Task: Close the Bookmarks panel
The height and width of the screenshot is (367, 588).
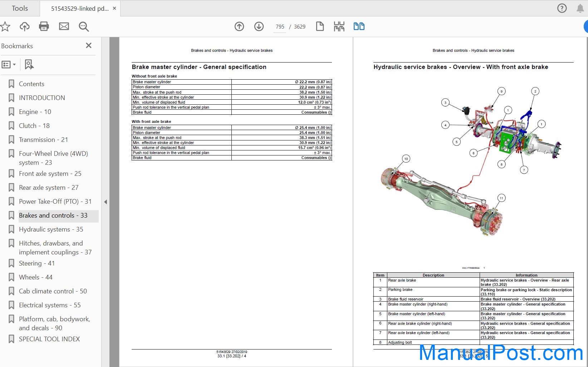Action: [89, 45]
